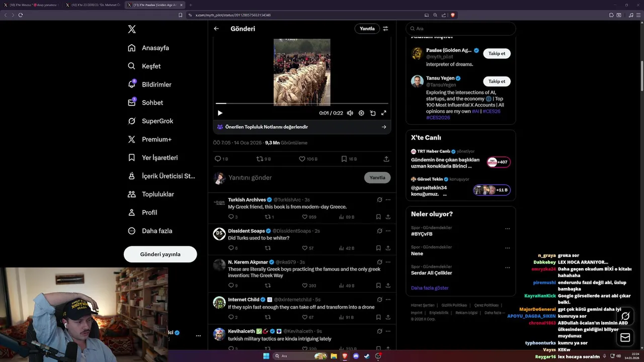Share the main post
This screenshot has width=644, height=362.
pos(386,159)
